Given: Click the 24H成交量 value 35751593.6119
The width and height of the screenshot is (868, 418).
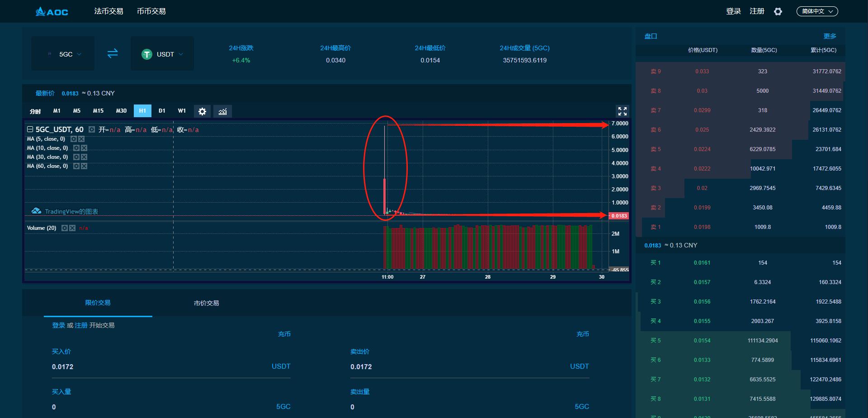Looking at the screenshot, I should click(525, 60).
